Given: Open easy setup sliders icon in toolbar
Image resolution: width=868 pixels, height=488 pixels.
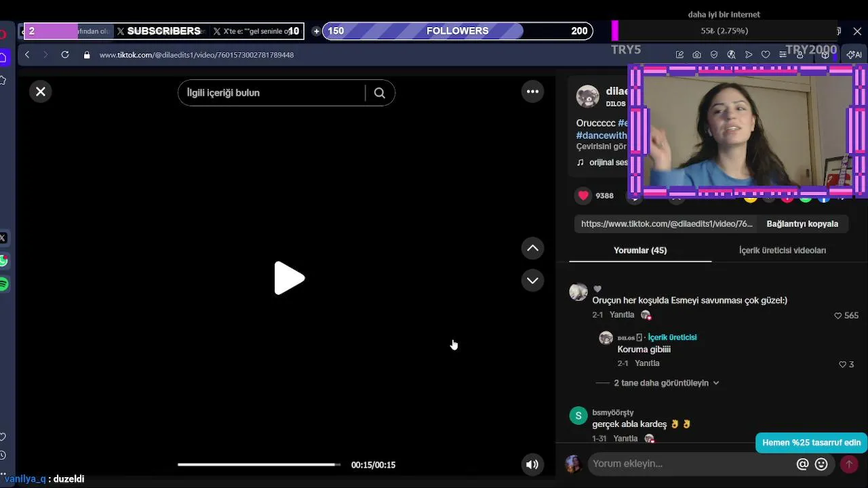Looking at the screenshot, I should pos(783,55).
